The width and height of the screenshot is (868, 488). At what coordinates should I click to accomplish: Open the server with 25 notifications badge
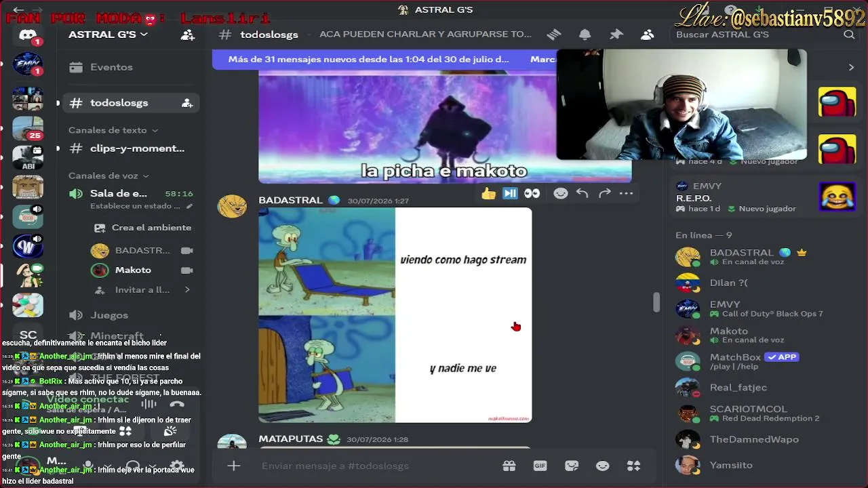[28, 128]
